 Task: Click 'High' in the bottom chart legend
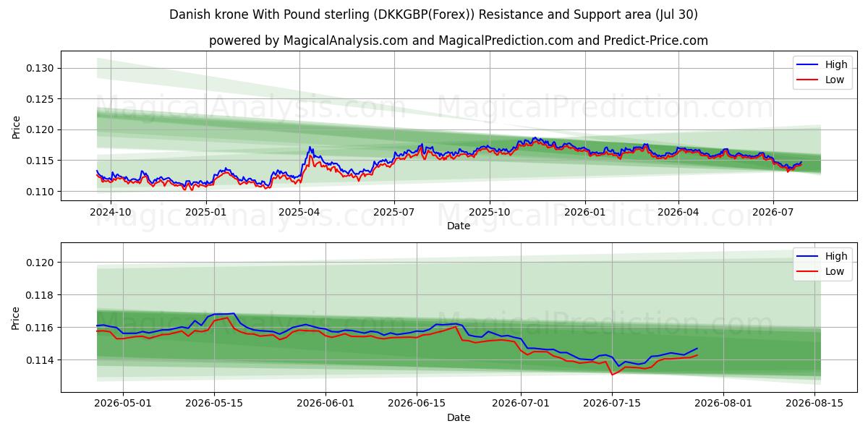836,256
